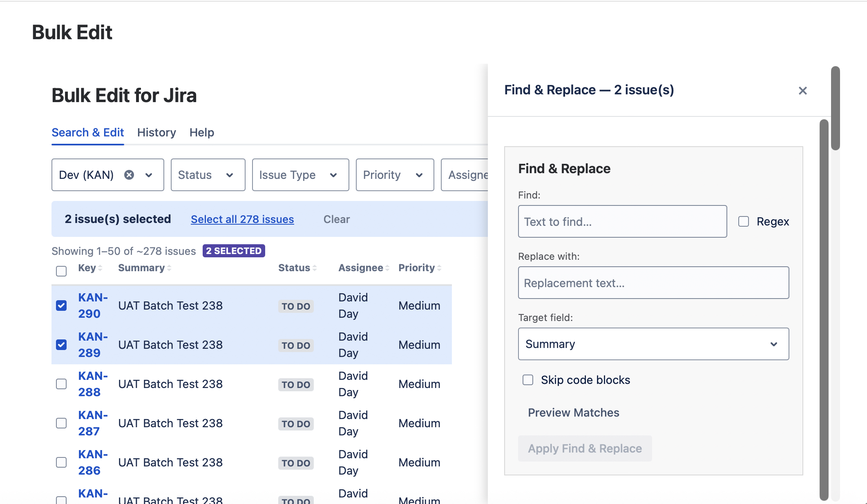Open issue KAN-288 link
The width and height of the screenshot is (867, 504).
pos(93,384)
